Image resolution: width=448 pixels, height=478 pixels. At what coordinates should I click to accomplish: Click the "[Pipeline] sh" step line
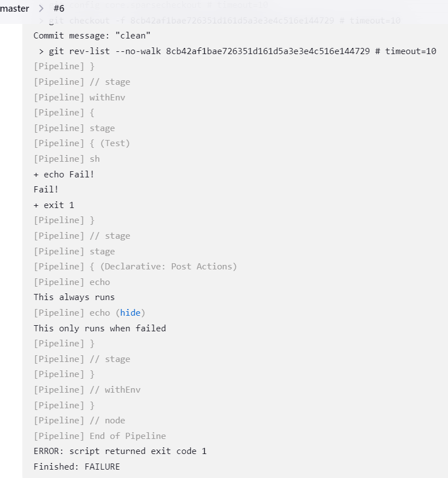[66, 159]
